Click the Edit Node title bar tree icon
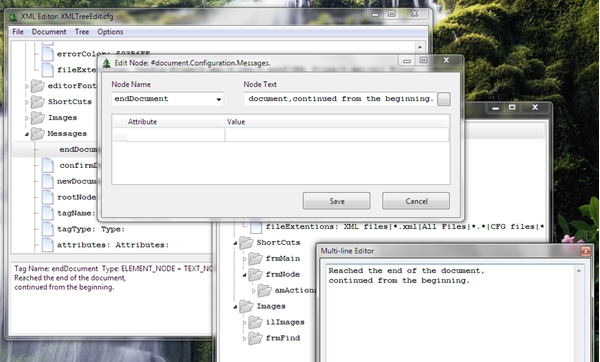This screenshot has width=600, height=362. 107,64
